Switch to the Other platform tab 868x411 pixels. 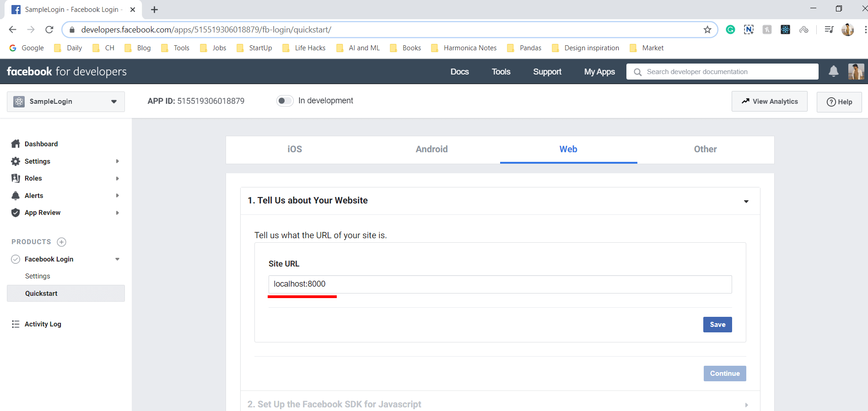coord(705,149)
